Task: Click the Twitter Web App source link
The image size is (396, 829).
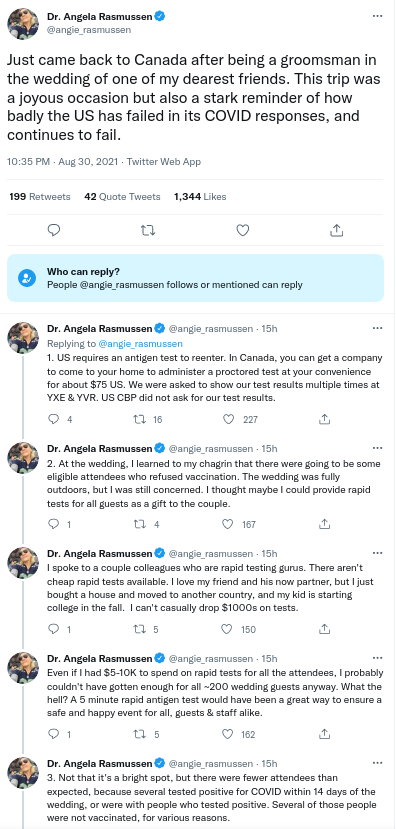Action: [164, 162]
